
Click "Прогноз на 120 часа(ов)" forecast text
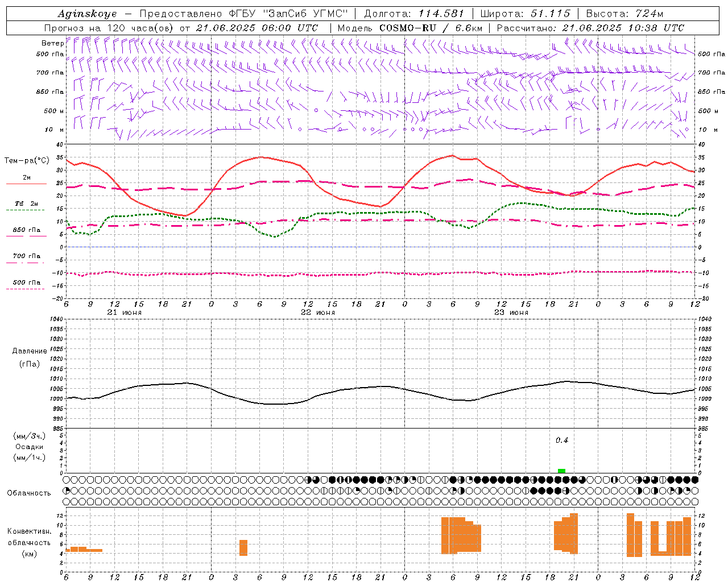point(110,28)
